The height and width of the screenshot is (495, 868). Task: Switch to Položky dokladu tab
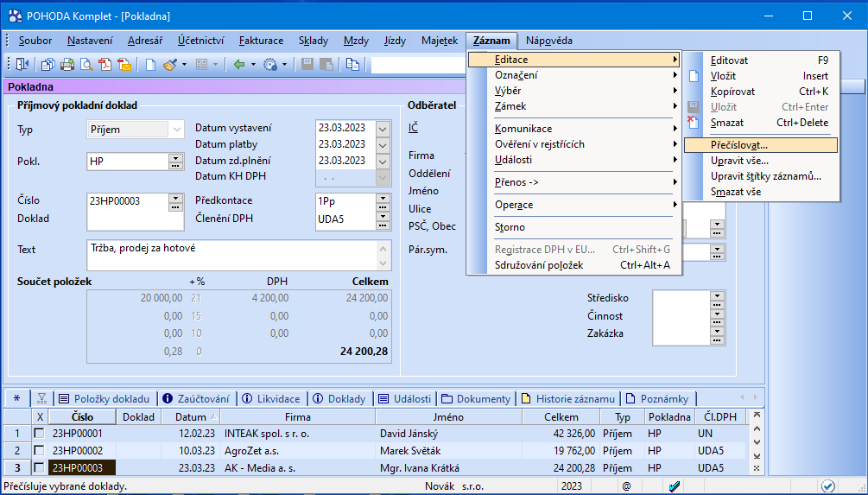point(105,398)
